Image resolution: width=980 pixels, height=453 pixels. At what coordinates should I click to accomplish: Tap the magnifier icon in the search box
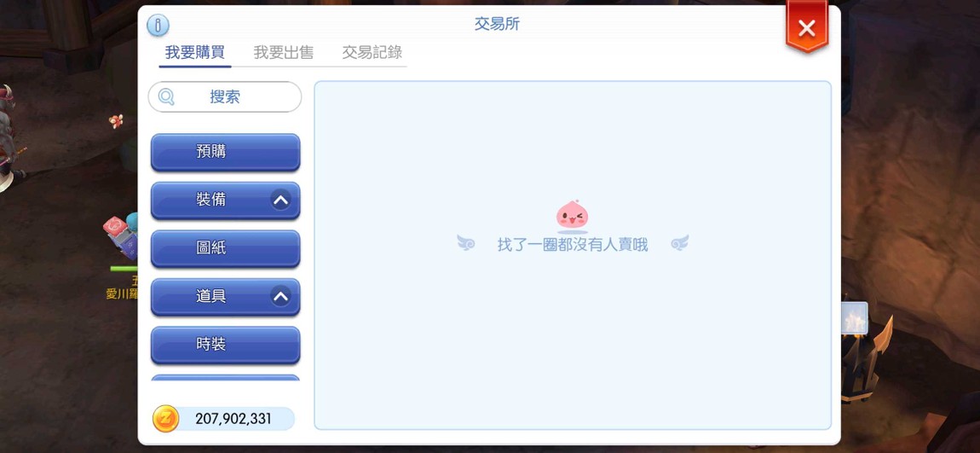tap(166, 97)
